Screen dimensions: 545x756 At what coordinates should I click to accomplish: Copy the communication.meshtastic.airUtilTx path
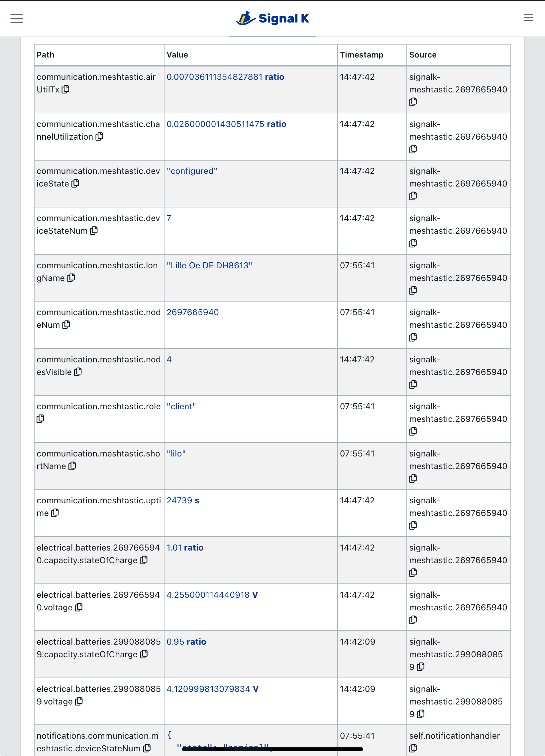coord(66,89)
